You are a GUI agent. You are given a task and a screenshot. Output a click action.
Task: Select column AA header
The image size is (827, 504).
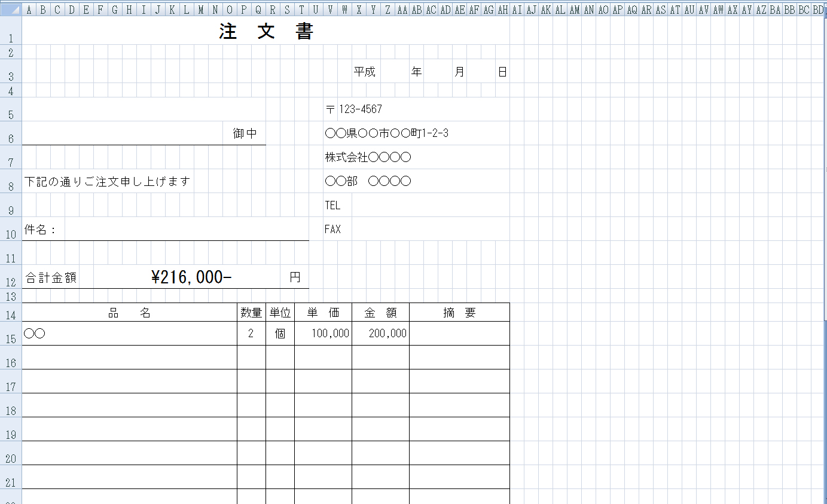pyautogui.click(x=402, y=10)
